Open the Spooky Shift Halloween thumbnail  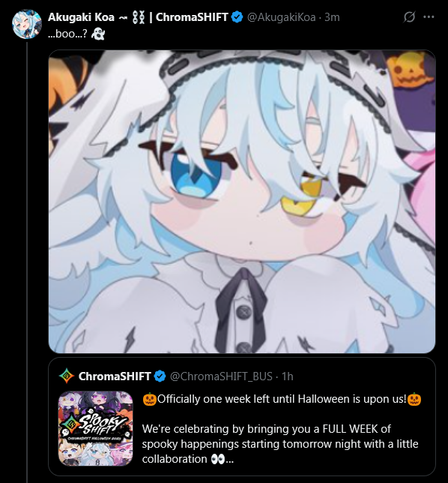click(x=96, y=428)
